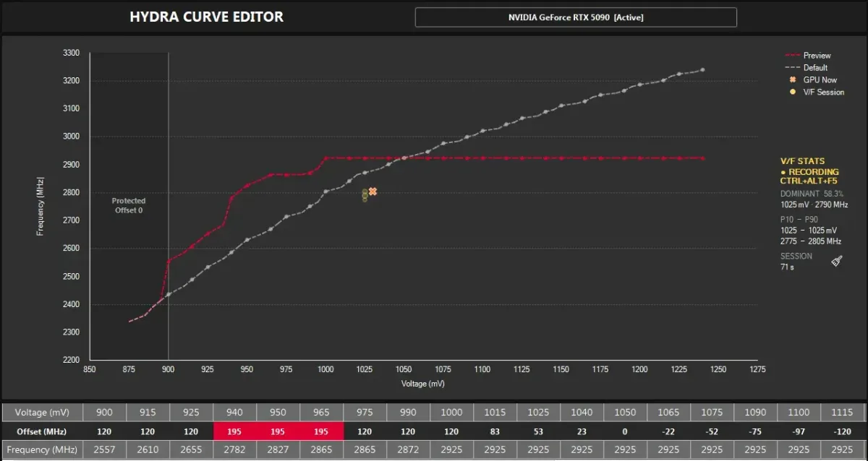The width and height of the screenshot is (868, 461).
Task: Select the offset cell 120 under 925 mV
Action: (x=192, y=431)
